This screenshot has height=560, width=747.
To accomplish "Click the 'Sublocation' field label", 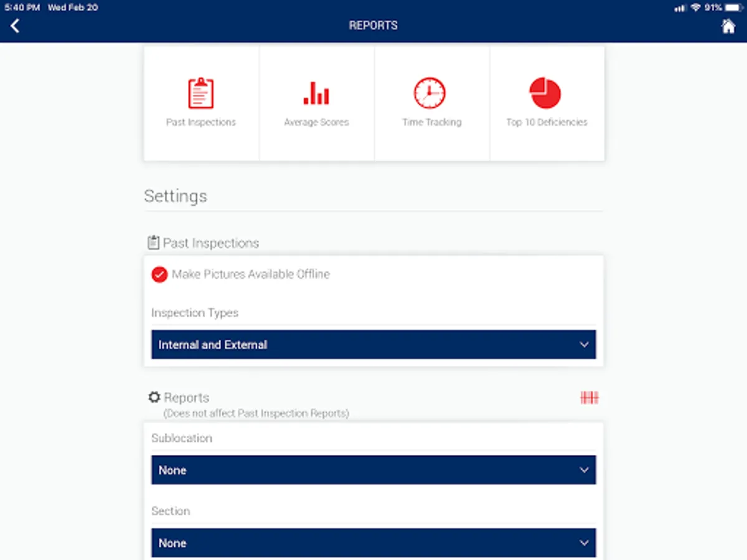I will pyautogui.click(x=182, y=438).
